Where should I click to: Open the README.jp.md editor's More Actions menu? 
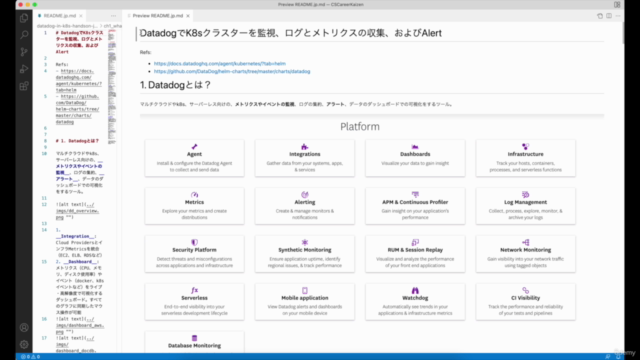coord(113,16)
